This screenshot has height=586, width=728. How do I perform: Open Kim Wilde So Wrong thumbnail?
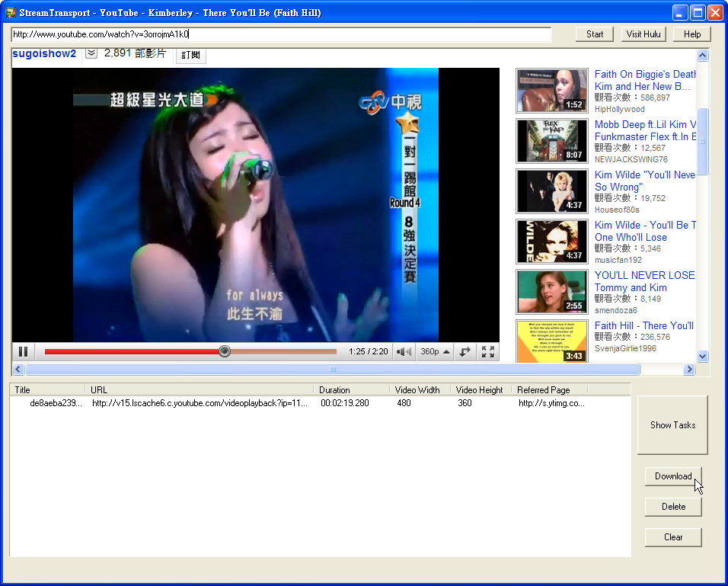(552, 191)
